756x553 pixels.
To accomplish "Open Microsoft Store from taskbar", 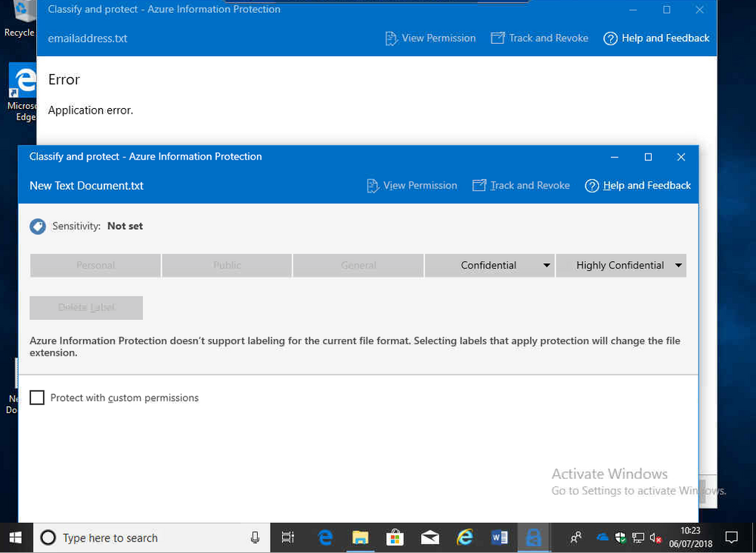I will coord(395,538).
